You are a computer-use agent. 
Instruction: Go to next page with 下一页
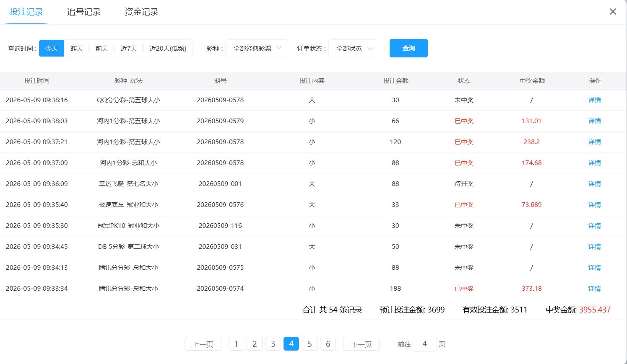[361, 344]
